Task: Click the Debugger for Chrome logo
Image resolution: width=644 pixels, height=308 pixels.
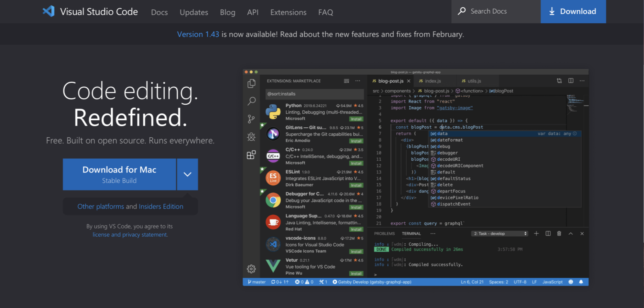Action: tap(273, 200)
